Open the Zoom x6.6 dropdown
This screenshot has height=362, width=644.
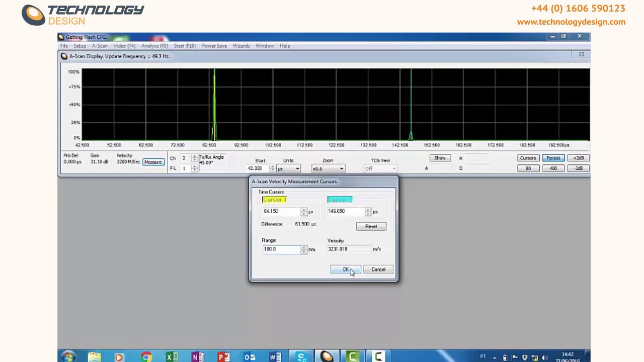[328, 168]
